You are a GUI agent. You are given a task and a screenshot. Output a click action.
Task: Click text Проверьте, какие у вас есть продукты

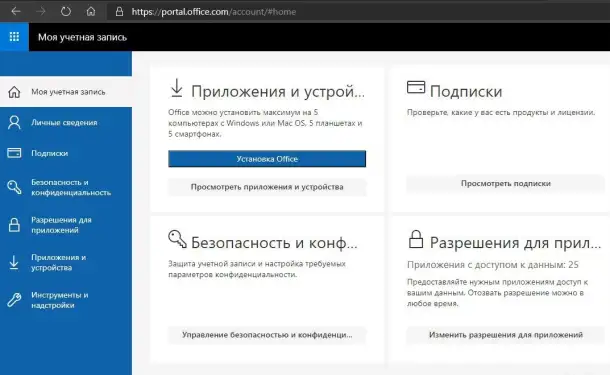pyautogui.click(x=501, y=112)
